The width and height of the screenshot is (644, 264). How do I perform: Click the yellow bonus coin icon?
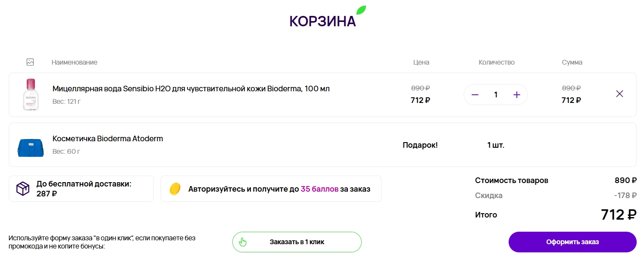pos(175,189)
